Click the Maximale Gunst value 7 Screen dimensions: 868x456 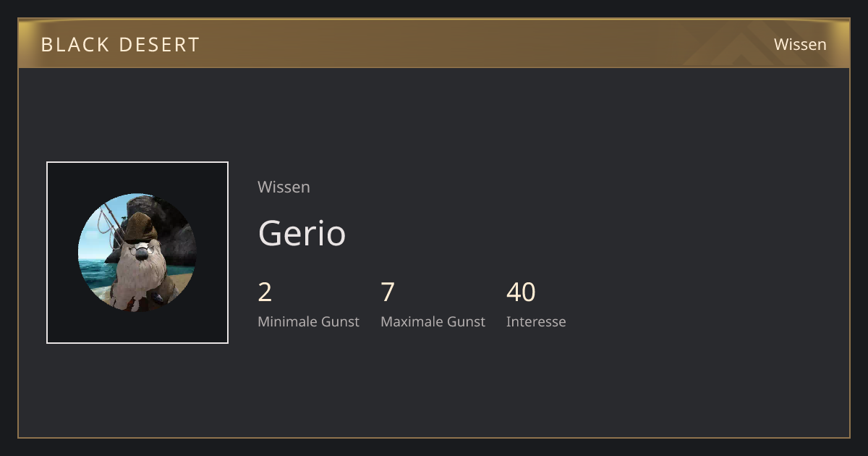coord(388,292)
